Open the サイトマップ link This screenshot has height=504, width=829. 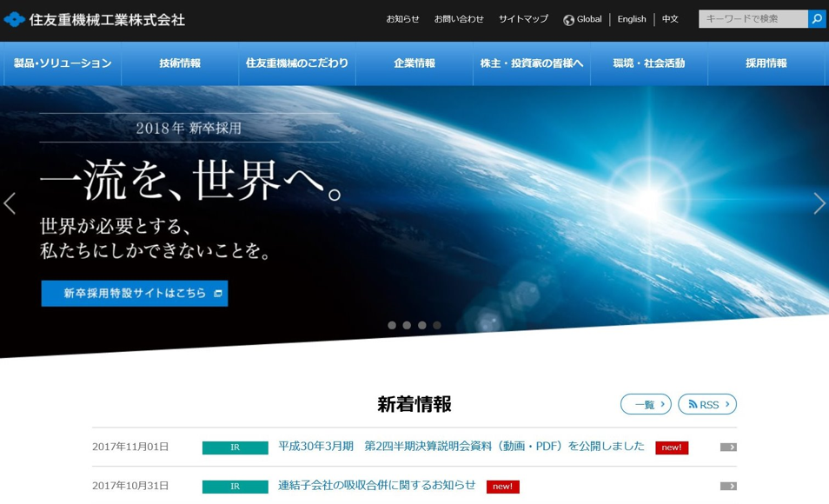point(523,19)
